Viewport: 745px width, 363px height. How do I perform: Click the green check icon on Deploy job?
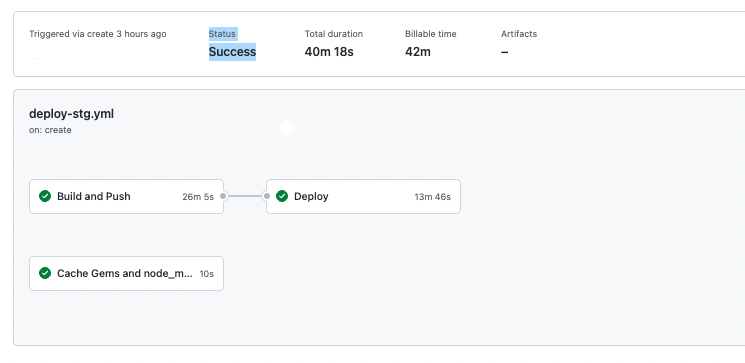(x=282, y=196)
